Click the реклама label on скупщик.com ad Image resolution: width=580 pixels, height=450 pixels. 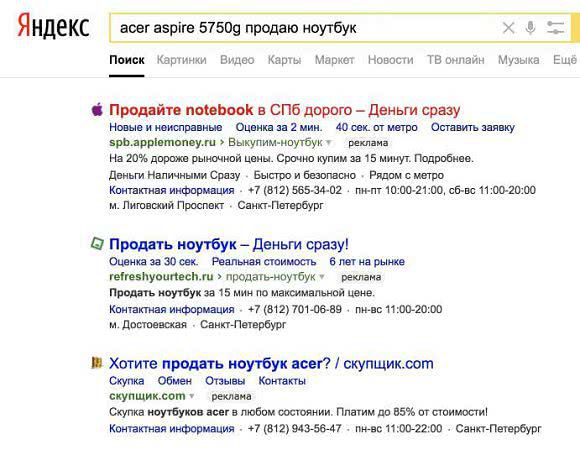click(231, 397)
